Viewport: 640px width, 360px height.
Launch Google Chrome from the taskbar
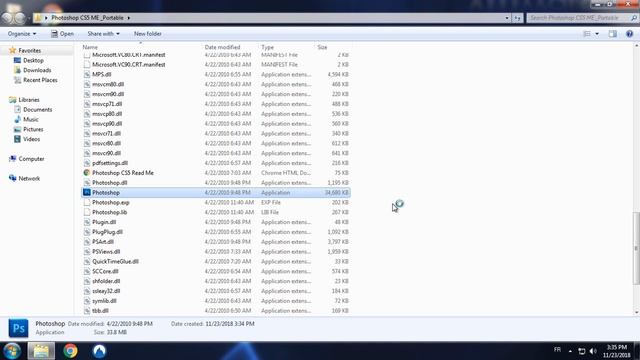[70, 351]
